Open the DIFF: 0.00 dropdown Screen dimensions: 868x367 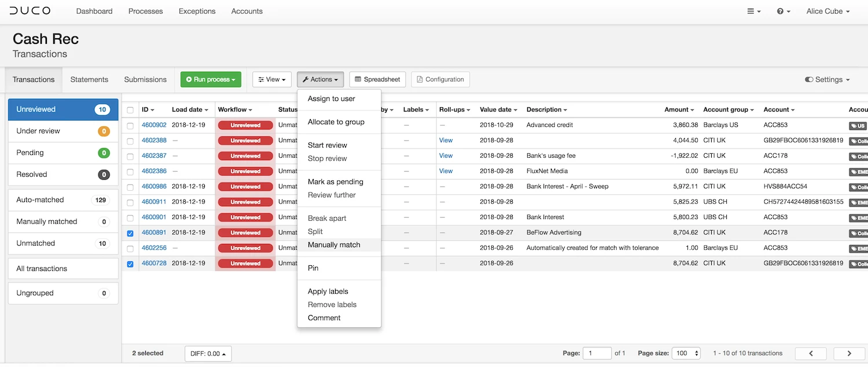pos(208,354)
